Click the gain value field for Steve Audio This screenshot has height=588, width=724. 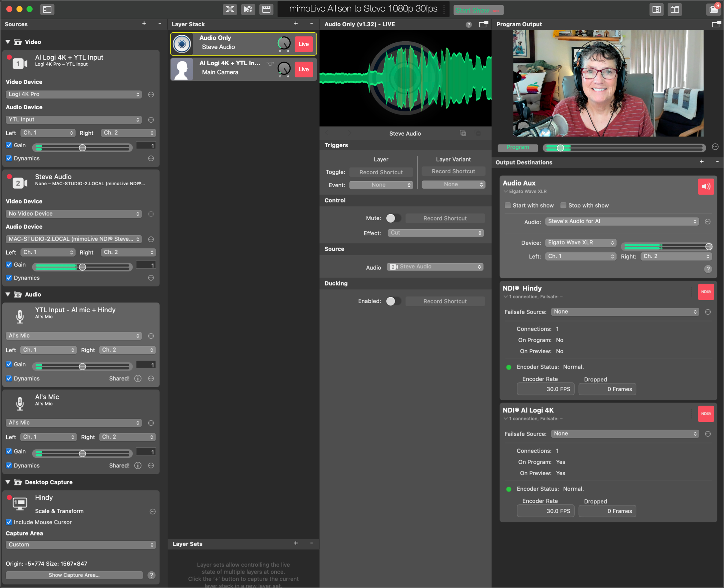(146, 265)
